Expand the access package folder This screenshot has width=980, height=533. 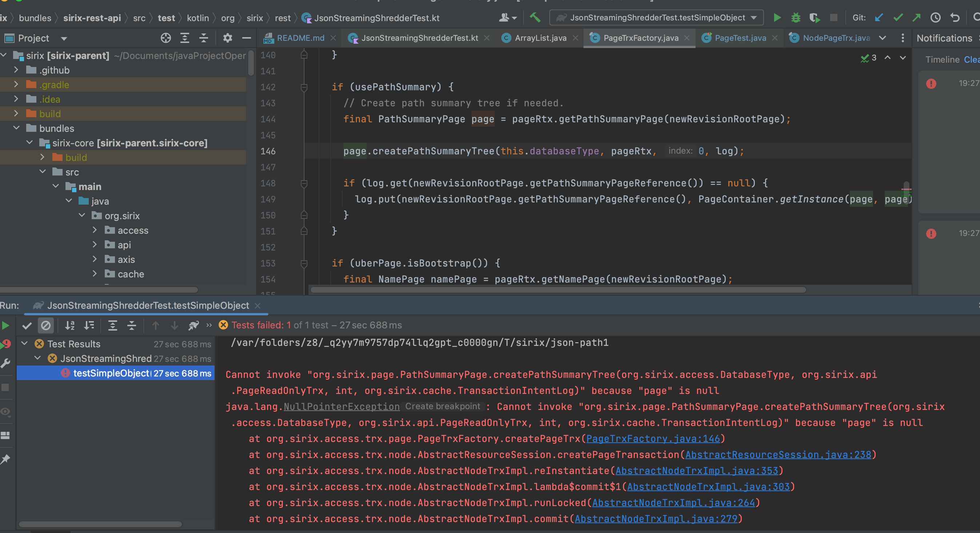95,230
